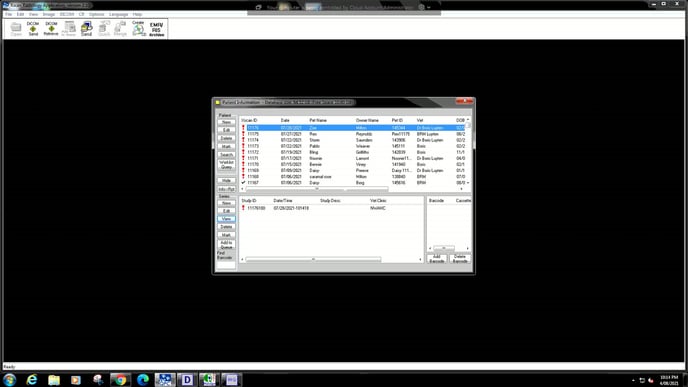Screen dimensions: 688x387
Task: Click the greyed document icon after DICOM Retrieve
Action: [x=69, y=29]
